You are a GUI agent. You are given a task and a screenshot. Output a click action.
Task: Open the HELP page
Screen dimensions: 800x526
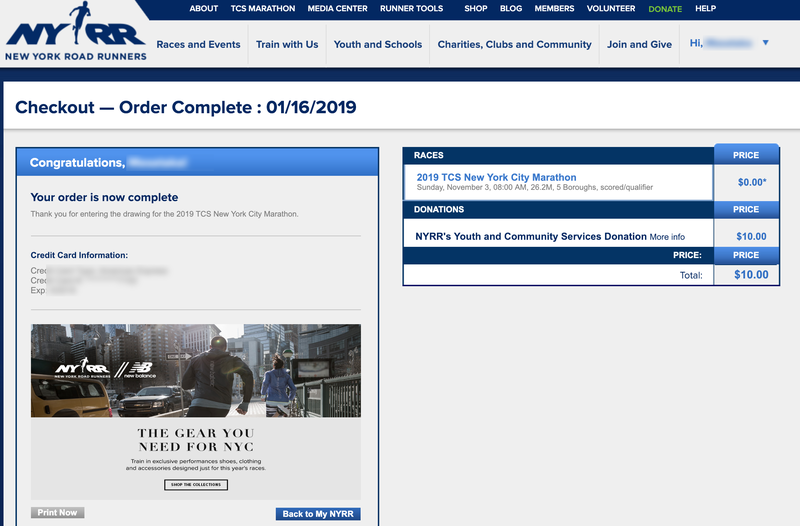click(x=705, y=9)
